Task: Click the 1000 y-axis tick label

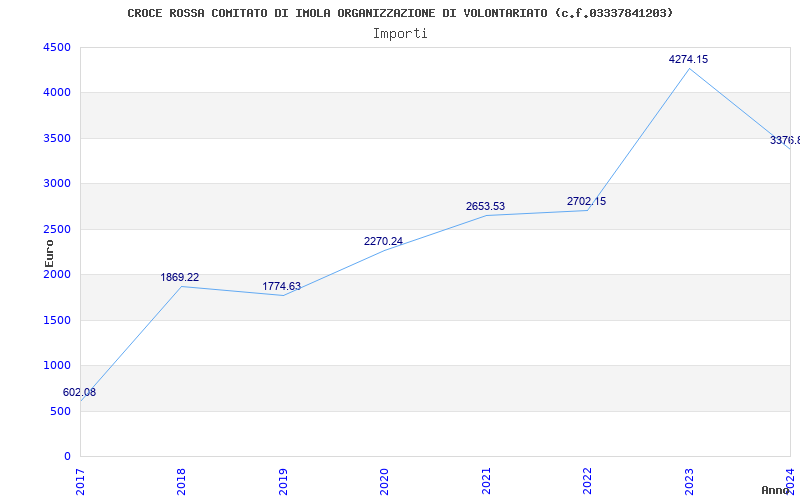Action: click(x=57, y=365)
